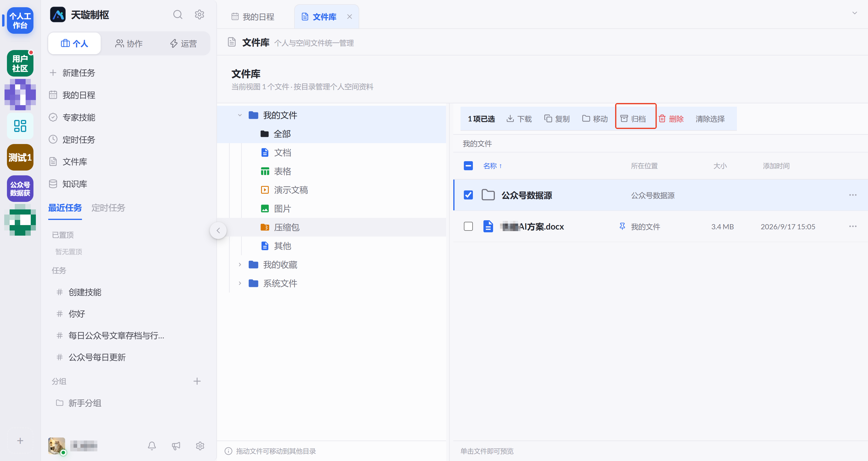Collapse the 我的文件 tree folder

point(240,115)
